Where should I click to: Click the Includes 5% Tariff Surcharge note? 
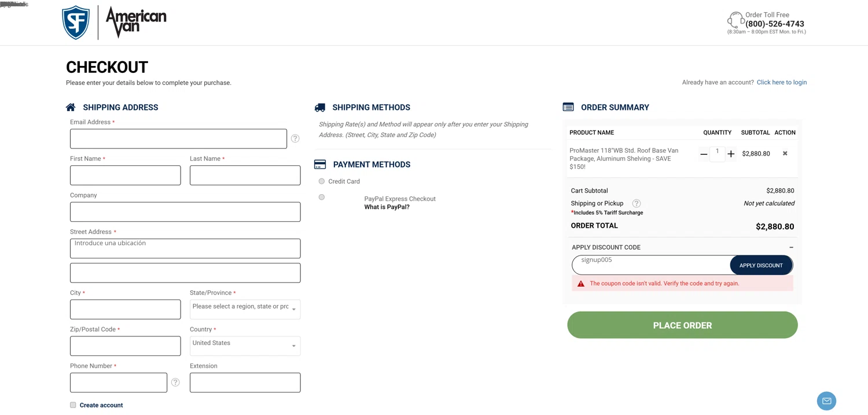(607, 213)
